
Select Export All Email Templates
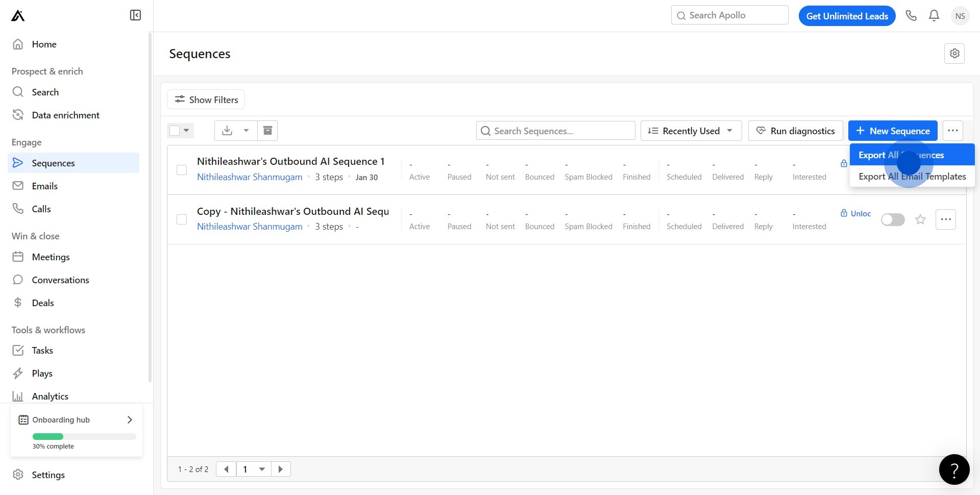point(912,177)
